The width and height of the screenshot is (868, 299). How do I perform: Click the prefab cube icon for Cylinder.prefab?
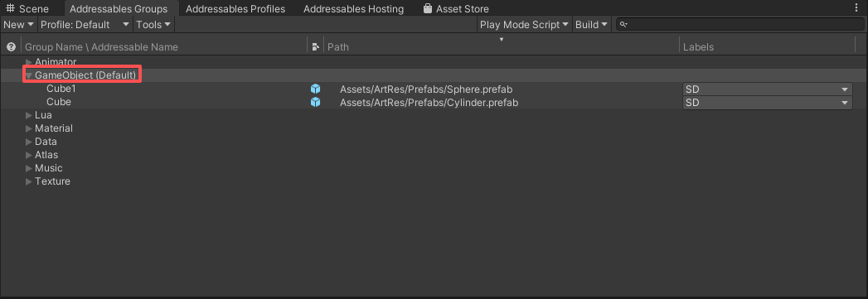[316, 102]
